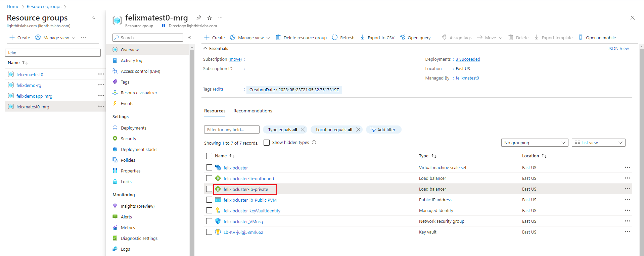The height and width of the screenshot is (256, 644).
Task: Click Export template in the toolbar
Action: pyautogui.click(x=553, y=38)
